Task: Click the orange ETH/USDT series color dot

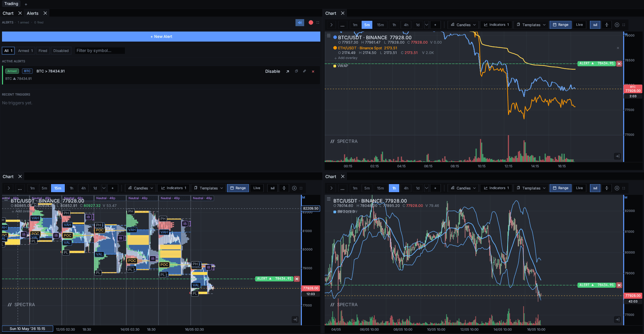Action: [335, 48]
